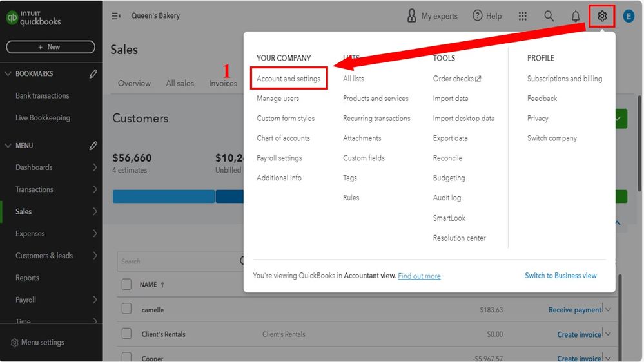Open Live Bookkeeping bookmark
644x362 pixels.
(43, 118)
